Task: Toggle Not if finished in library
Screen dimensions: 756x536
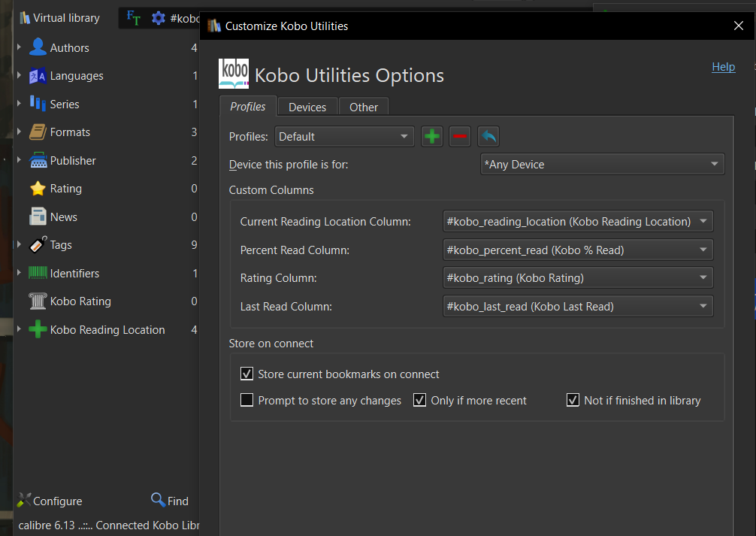Action: coord(573,400)
